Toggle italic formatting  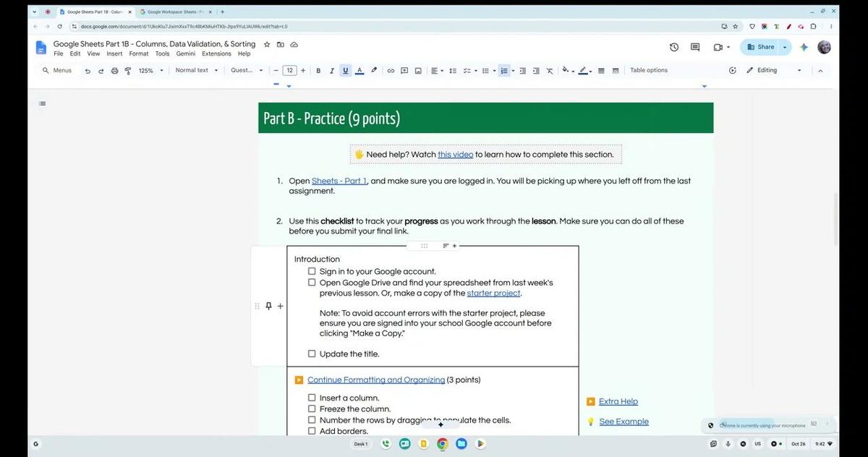point(332,71)
